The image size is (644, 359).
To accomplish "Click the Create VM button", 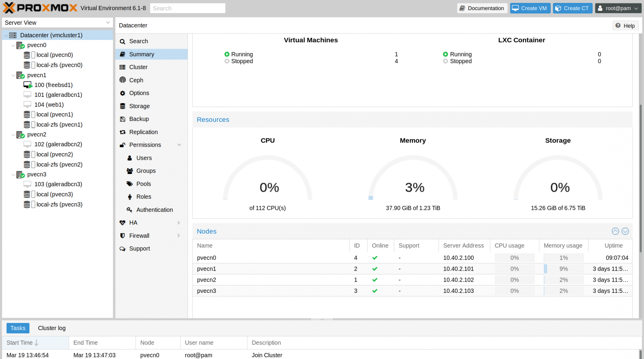I will coord(530,8).
